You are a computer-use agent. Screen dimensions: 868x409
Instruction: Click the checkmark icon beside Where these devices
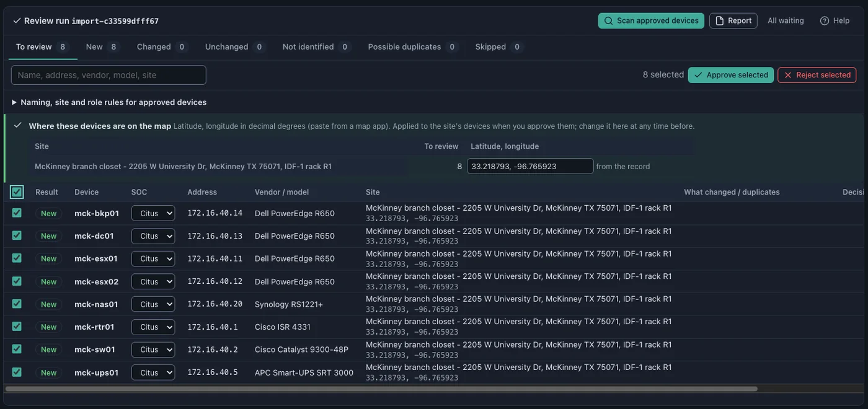[17, 125]
